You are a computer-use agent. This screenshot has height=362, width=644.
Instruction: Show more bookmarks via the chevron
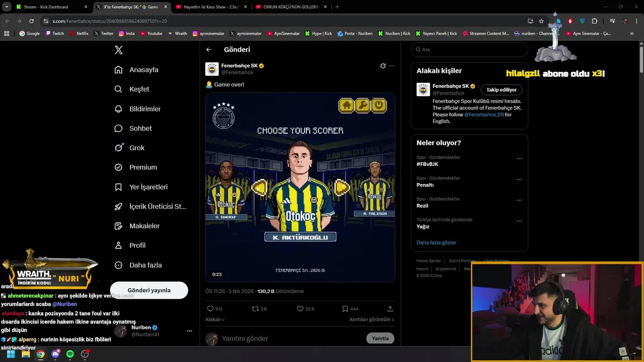pos(632,34)
